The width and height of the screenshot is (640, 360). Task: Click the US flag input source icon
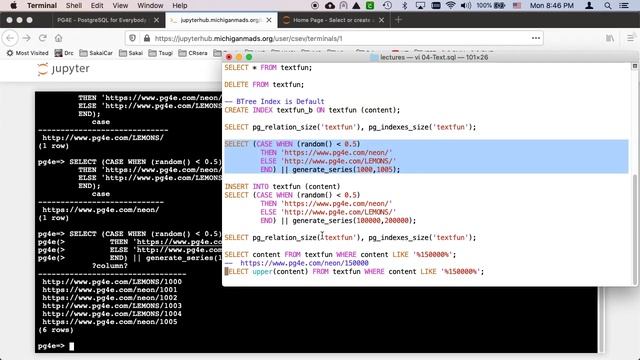517,5
